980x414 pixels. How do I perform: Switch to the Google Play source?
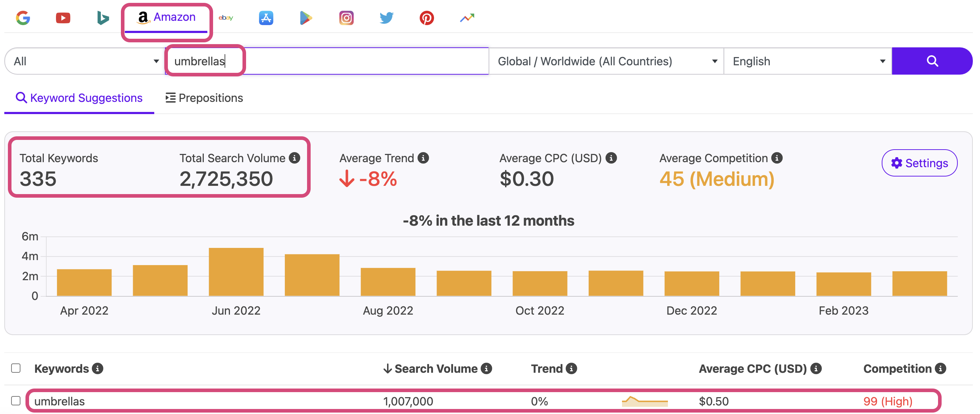pos(306,18)
